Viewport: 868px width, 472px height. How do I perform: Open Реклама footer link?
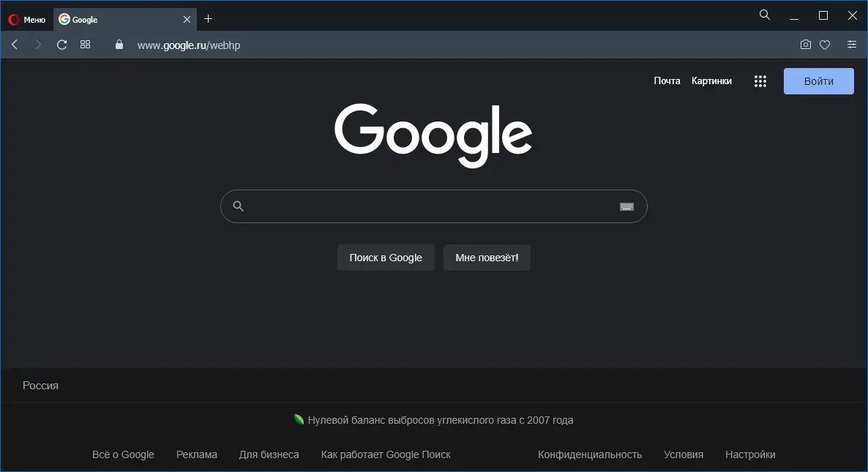[197, 454]
